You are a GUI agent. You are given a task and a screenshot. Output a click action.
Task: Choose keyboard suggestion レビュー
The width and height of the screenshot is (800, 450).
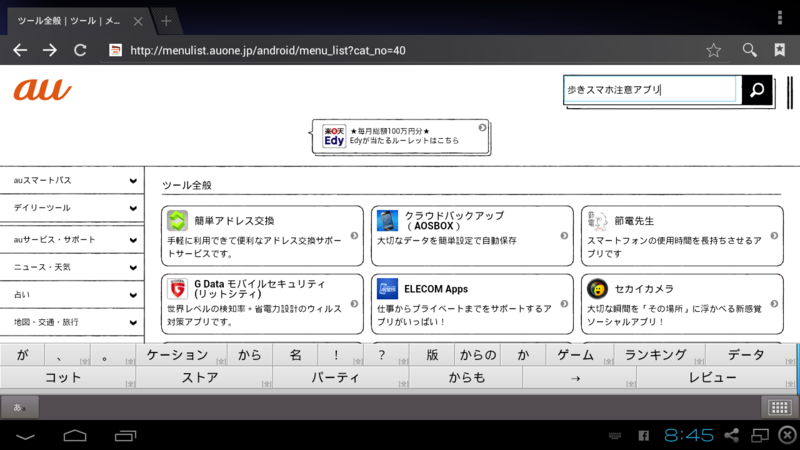(x=716, y=378)
